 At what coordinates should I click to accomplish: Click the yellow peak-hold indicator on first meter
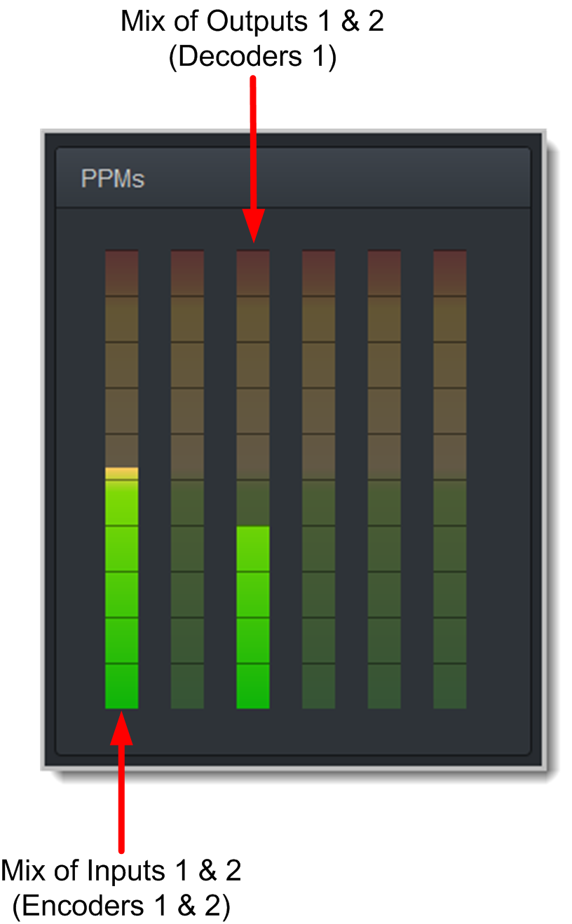(x=121, y=473)
